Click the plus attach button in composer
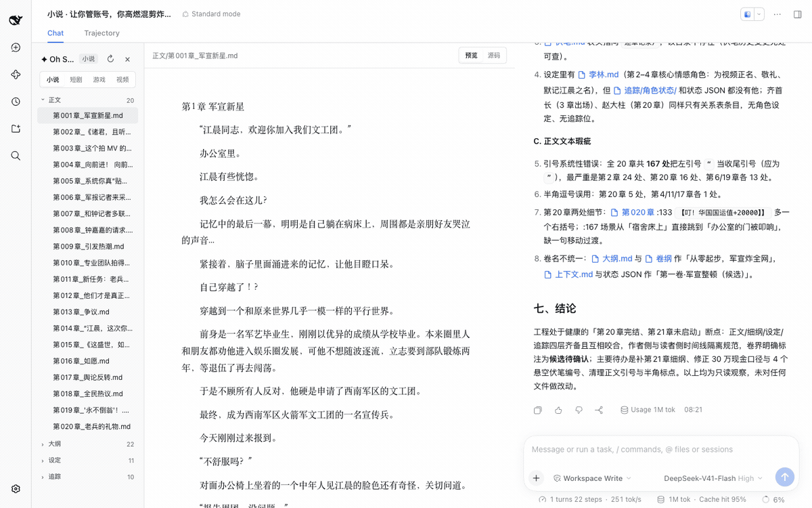This screenshot has height=508, width=812. point(536,478)
